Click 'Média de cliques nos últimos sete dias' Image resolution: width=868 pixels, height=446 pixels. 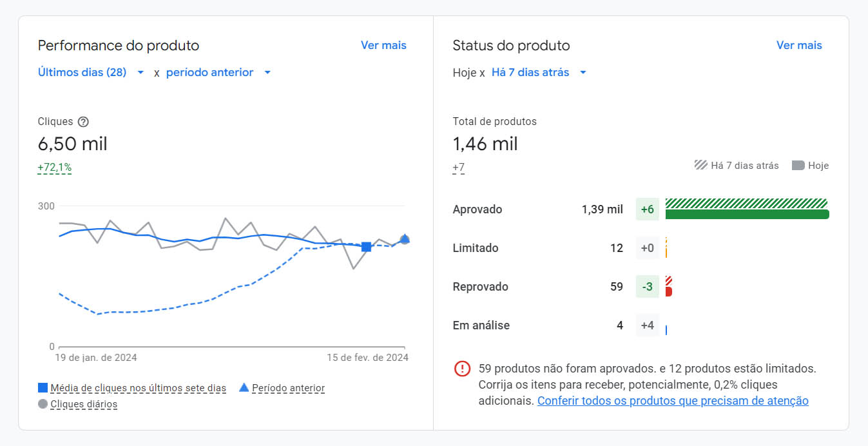click(139, 388)
